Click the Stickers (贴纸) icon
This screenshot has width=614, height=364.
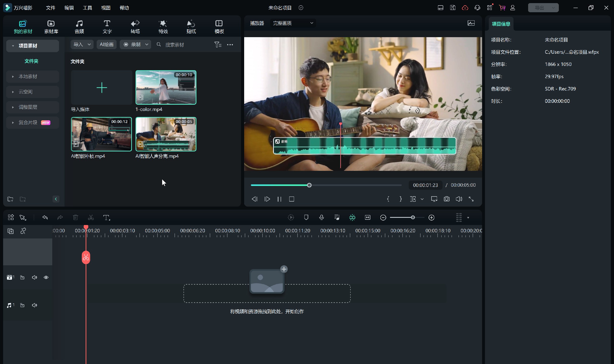pyautogui.click(x=191, y=27)
